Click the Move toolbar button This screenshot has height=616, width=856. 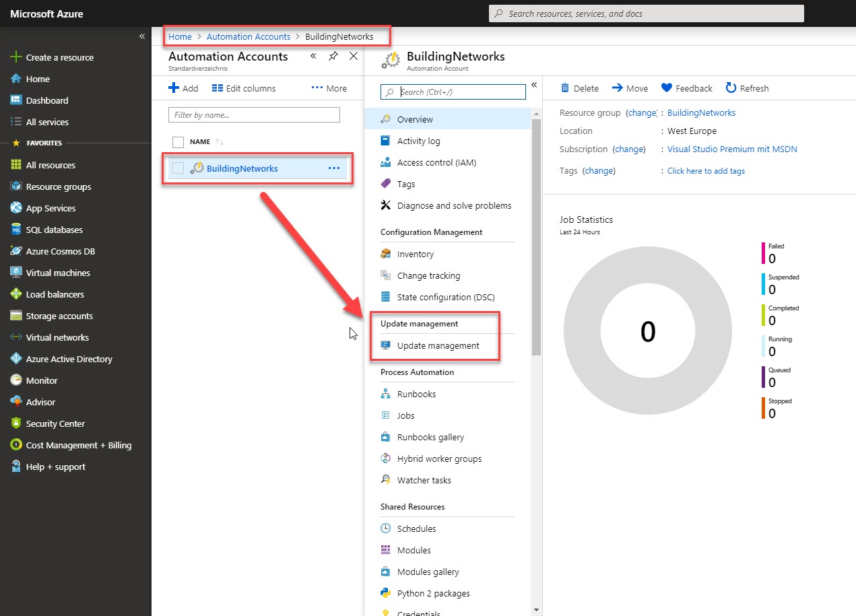pyautogui.click(x=630, y=88)
